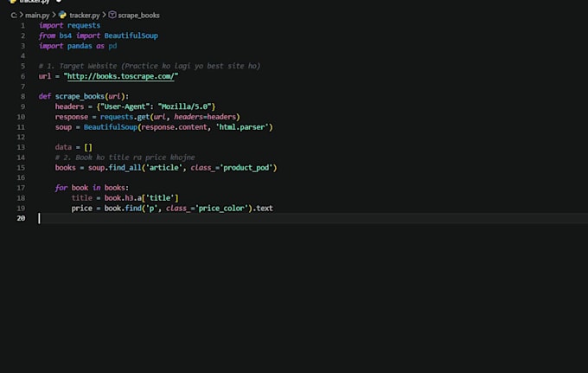Click the empty list brackets on line 13
The width and height of the screenshot is (588, 373).
point(88,147)
